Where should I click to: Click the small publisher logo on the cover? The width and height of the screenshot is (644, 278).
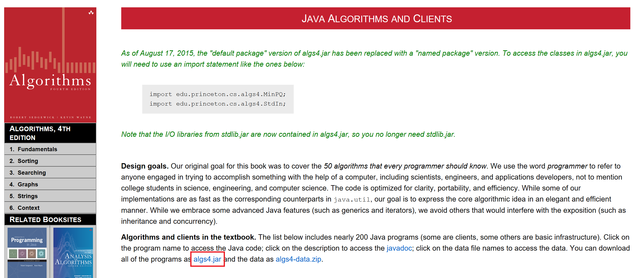click(x=91, y=13)
